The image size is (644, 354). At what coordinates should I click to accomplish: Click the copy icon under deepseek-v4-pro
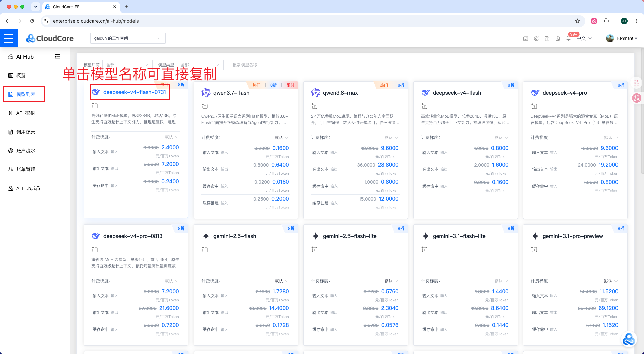[534, 106]
